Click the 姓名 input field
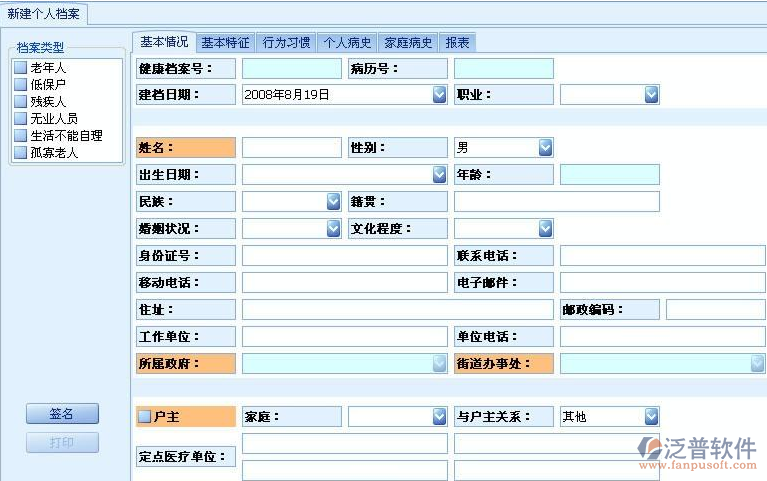The image size is (767, 481). pyautogui.click(x=291, y=148)
